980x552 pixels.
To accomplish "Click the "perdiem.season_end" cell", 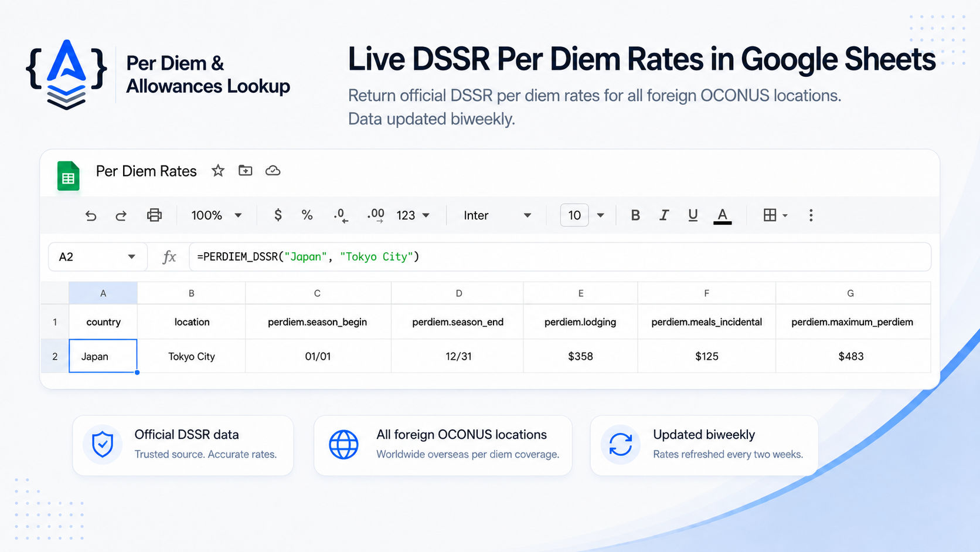I will [x=458, y=321].
